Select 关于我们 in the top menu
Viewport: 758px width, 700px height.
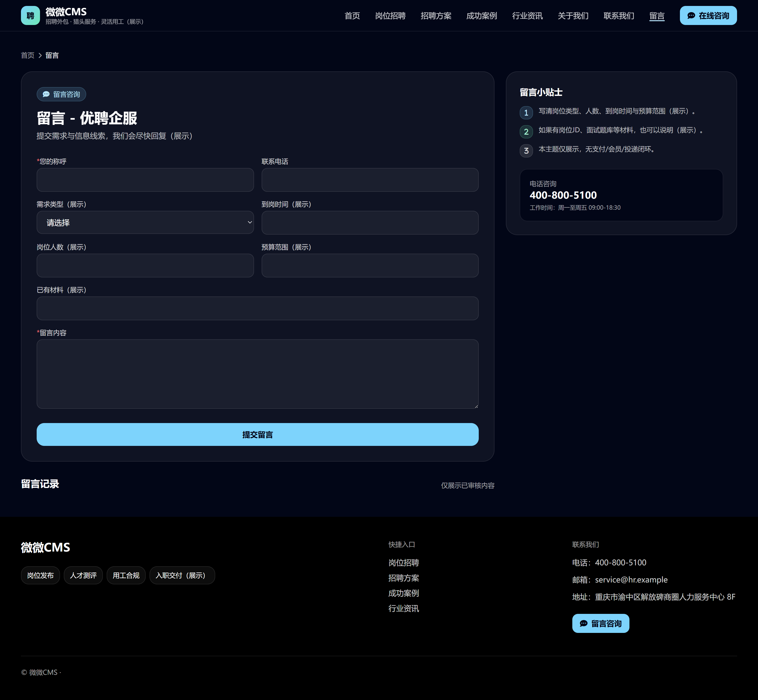pos(573,16)
